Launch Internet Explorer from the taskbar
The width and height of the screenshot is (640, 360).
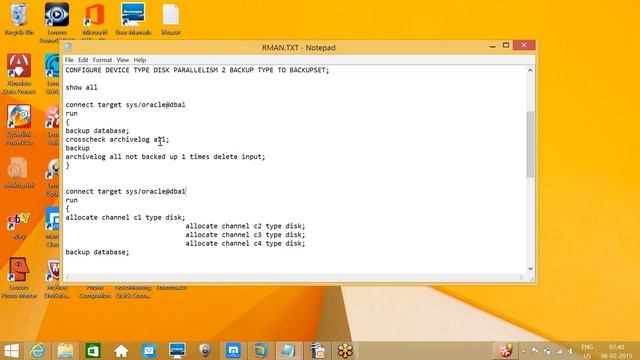[x=38, y=351]
